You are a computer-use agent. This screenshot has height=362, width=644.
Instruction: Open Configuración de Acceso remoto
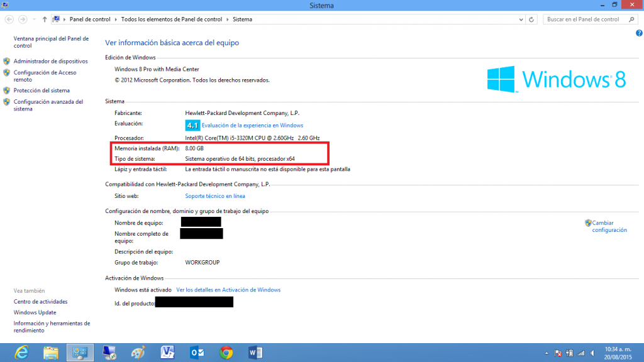click(45, 76)
